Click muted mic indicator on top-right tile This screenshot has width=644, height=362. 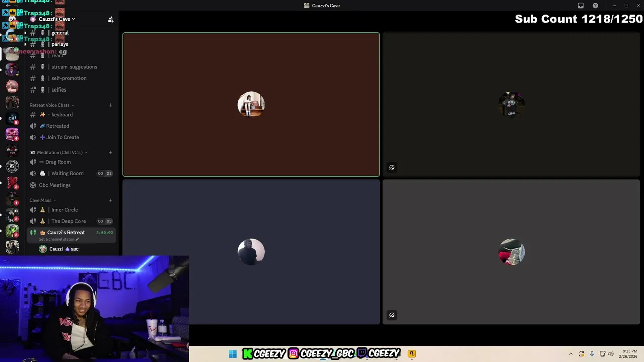point(392,167)
